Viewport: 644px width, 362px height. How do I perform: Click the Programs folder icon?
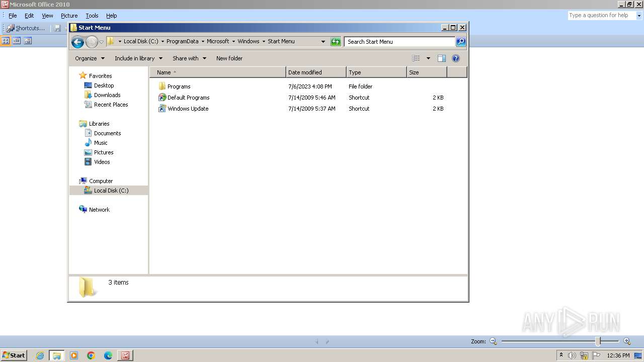162,86
